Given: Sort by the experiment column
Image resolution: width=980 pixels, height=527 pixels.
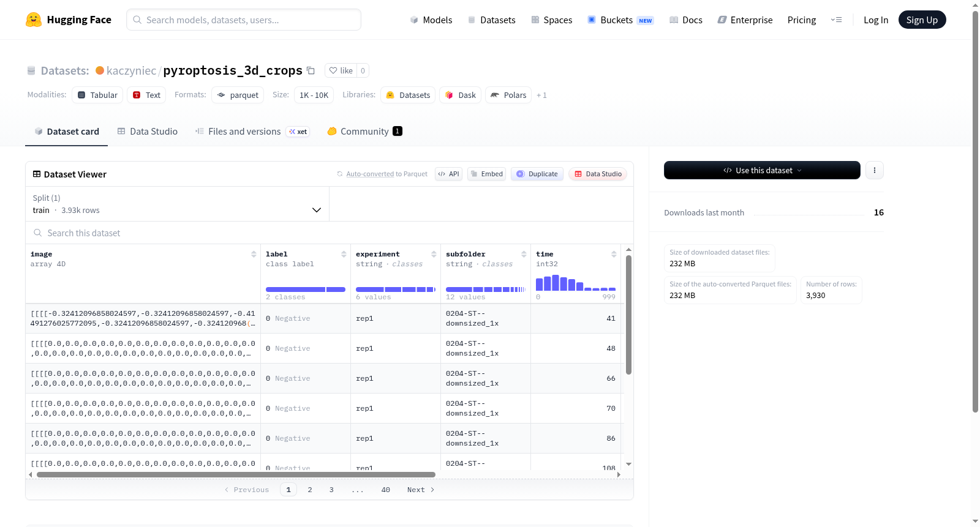Looking at the screenshot, I should (x=434, y=254).
